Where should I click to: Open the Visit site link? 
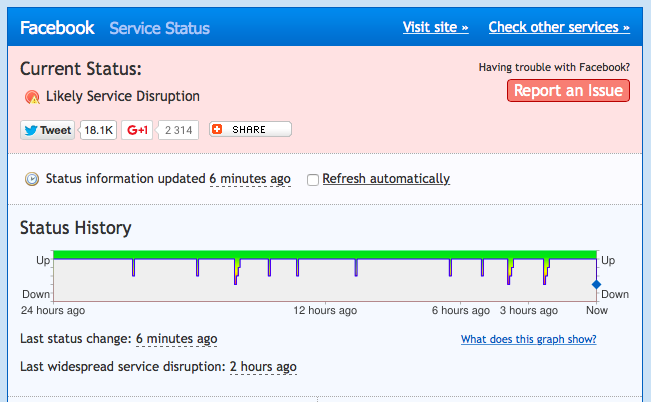(x=436, y=27)
